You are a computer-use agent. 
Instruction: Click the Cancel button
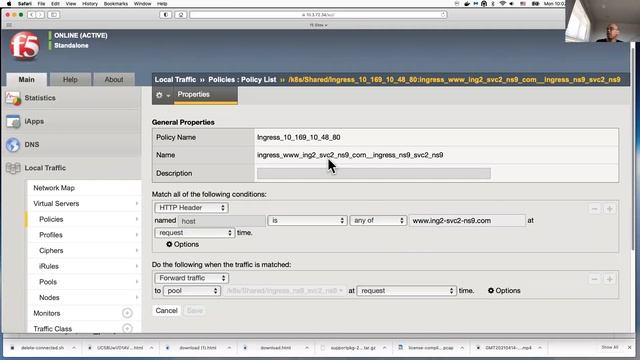point(167,311)
